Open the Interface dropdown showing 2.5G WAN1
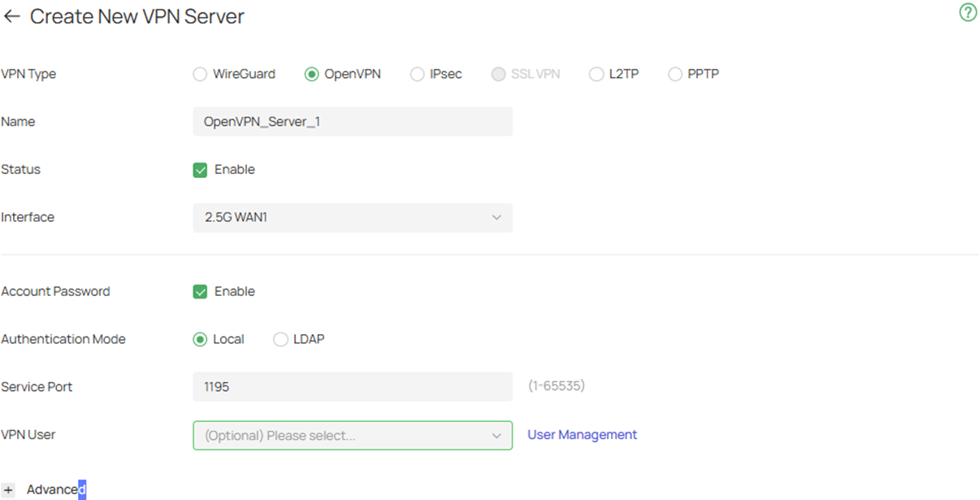This screenshot has width=980, height=500. tap(352, 217)
